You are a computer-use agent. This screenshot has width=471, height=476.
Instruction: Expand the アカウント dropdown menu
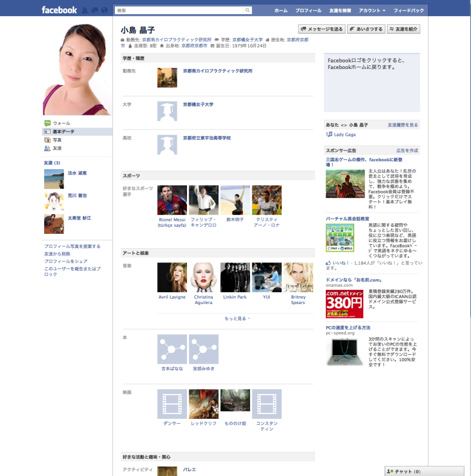click(372, 10)
